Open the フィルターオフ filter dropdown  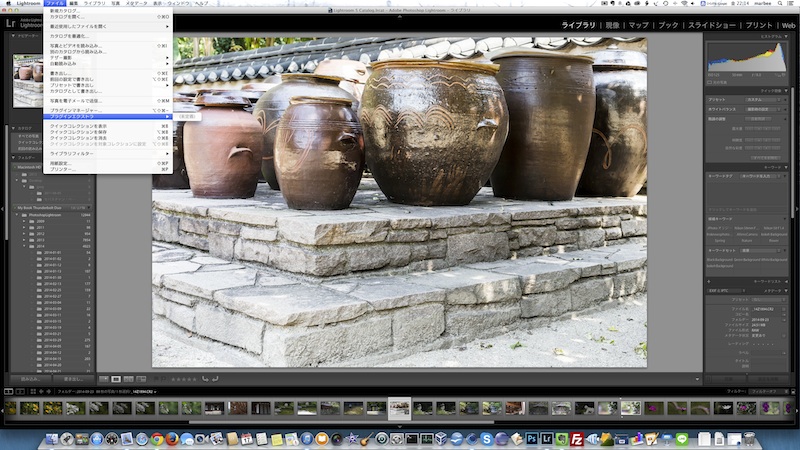[769, 391]
